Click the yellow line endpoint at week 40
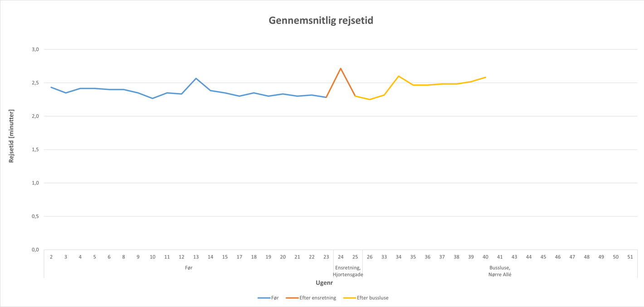644x307 pixels. (x=485, y=77)
